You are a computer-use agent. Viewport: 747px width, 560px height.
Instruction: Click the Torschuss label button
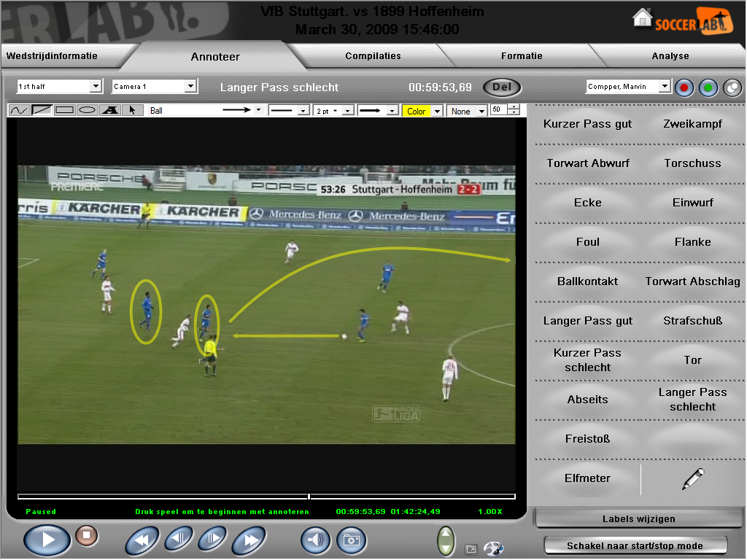[x=692, y=163]
